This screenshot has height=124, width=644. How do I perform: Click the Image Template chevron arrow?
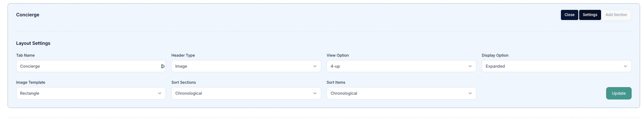coord(159,93)
